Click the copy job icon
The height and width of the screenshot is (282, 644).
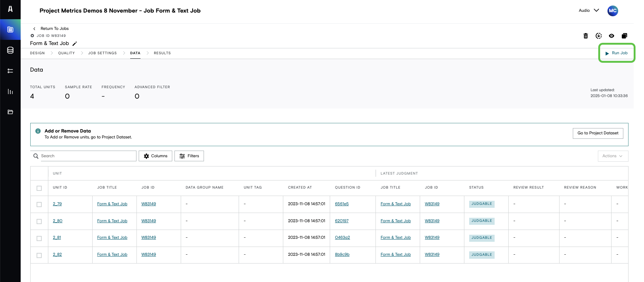point(624,36)
